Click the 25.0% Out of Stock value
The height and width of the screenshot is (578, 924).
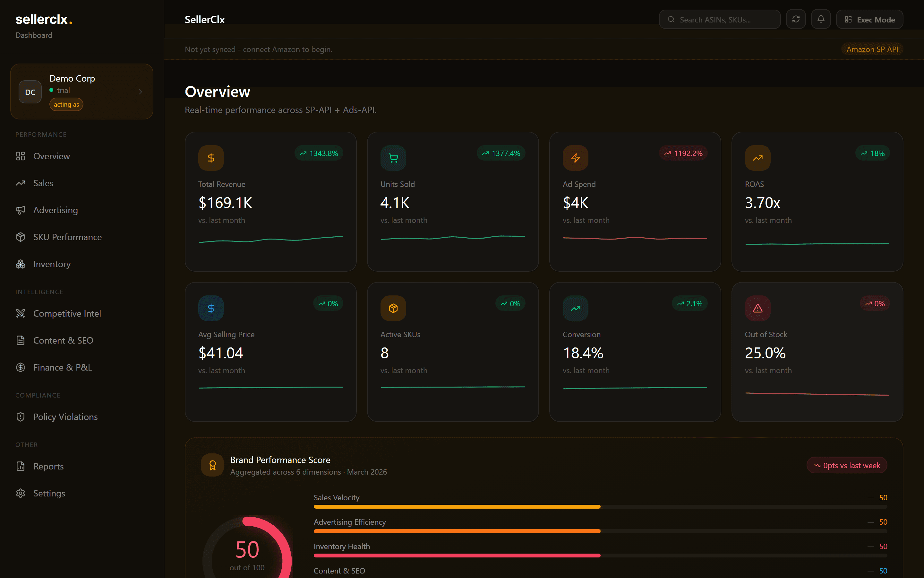(765, 353)
